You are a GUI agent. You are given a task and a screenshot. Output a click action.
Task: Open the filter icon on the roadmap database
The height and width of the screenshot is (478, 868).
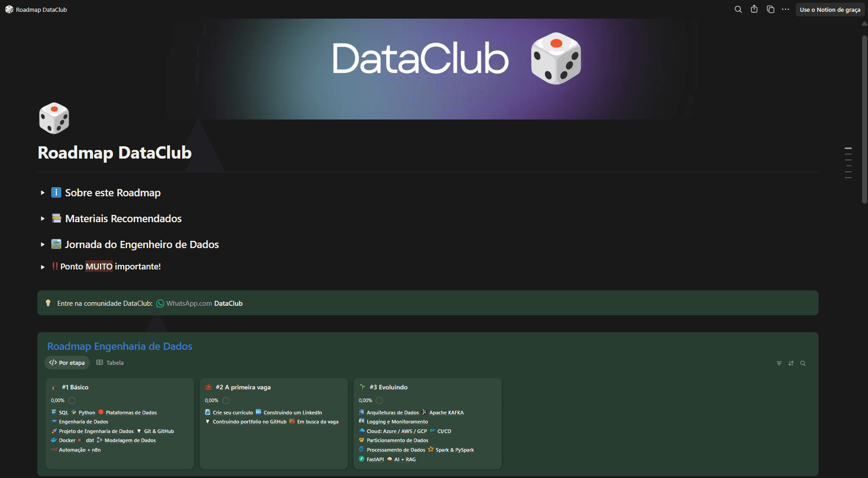779,363
